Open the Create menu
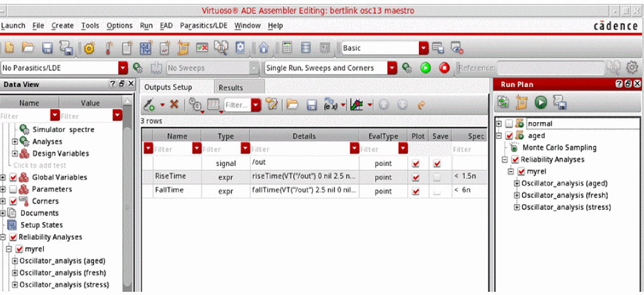This screenshot has height=295, width=644. 62,25
